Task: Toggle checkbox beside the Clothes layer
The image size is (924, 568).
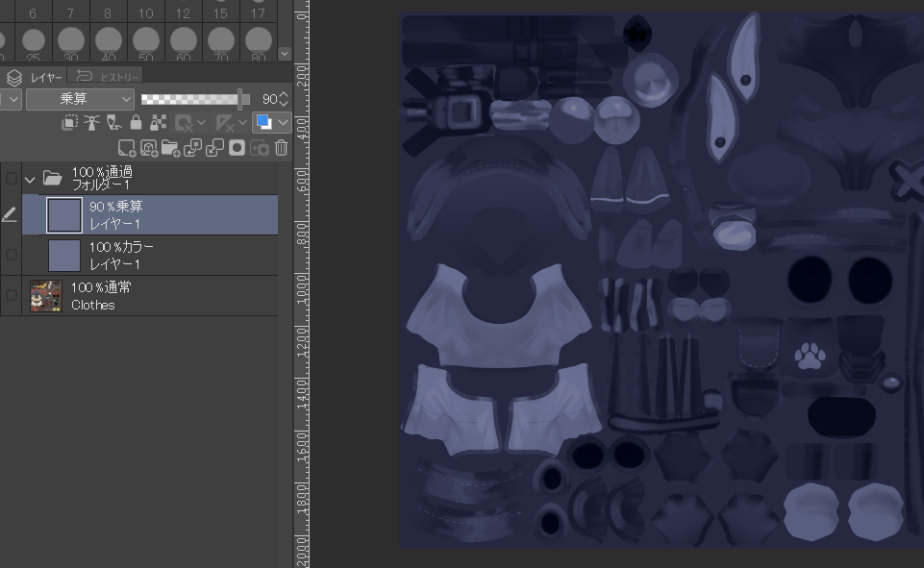Action: 12,295
